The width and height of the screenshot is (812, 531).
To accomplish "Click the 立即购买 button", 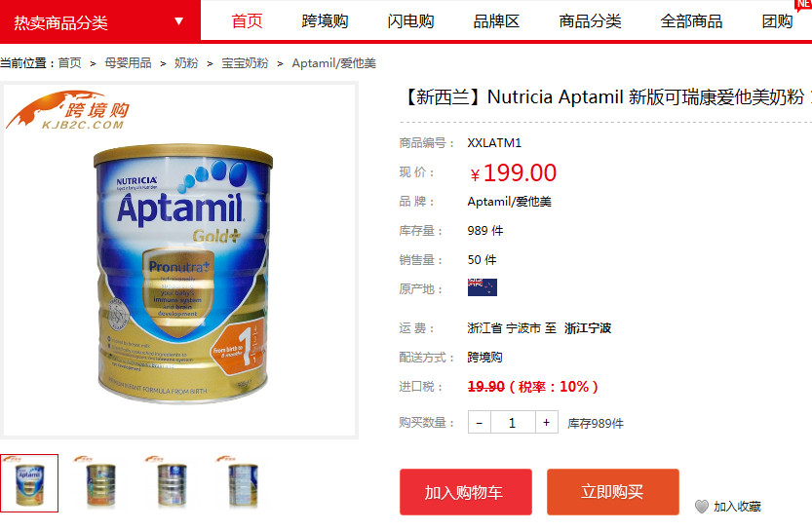I will (x=612, y=492).
